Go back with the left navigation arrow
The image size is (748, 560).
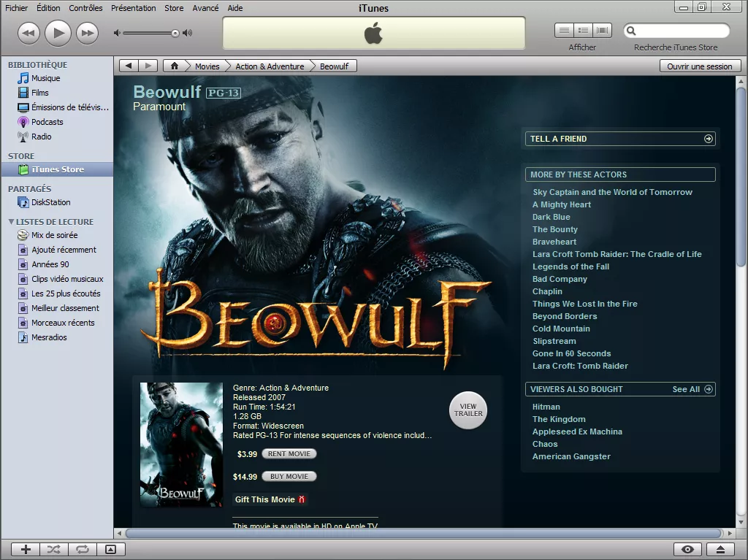129,66
